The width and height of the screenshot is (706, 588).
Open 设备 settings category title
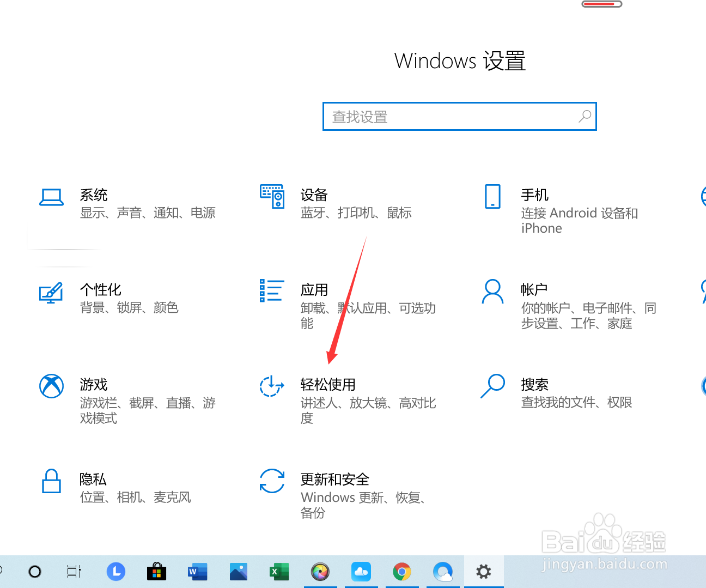tap(314, 195)
